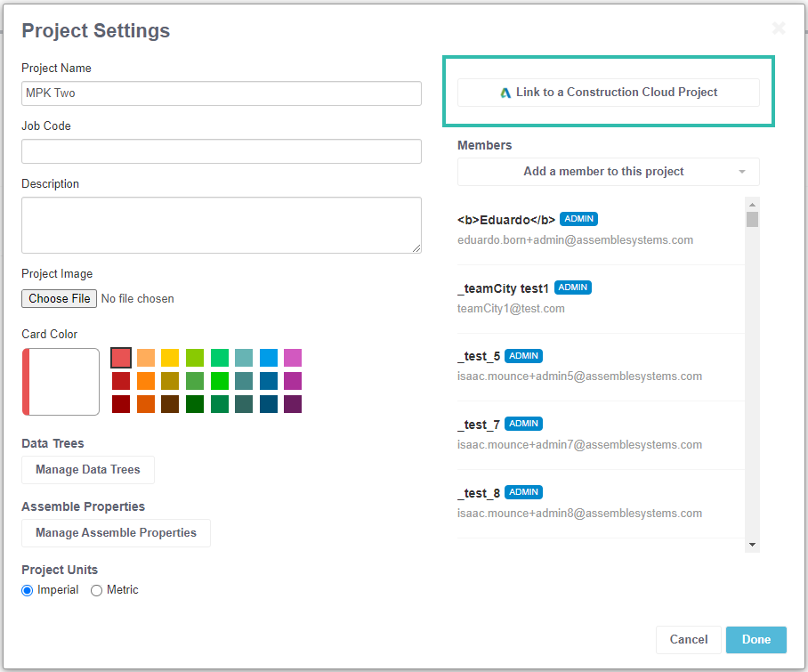Close the Project Settings dialog with X
Image resolution: width=808 pixels, height=672 pixels.
[x=779, y=28]
